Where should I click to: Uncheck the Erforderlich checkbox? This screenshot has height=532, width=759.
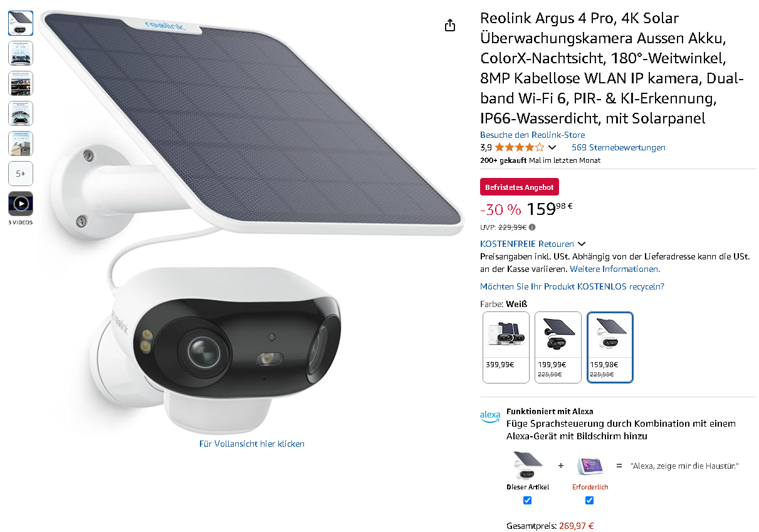click(x=589, y=500)
